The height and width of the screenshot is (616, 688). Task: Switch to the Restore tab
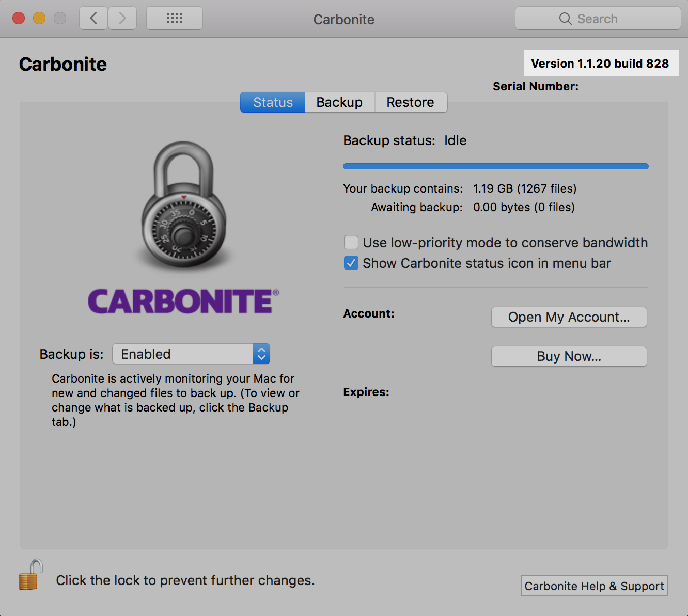(x=410, y=102)
